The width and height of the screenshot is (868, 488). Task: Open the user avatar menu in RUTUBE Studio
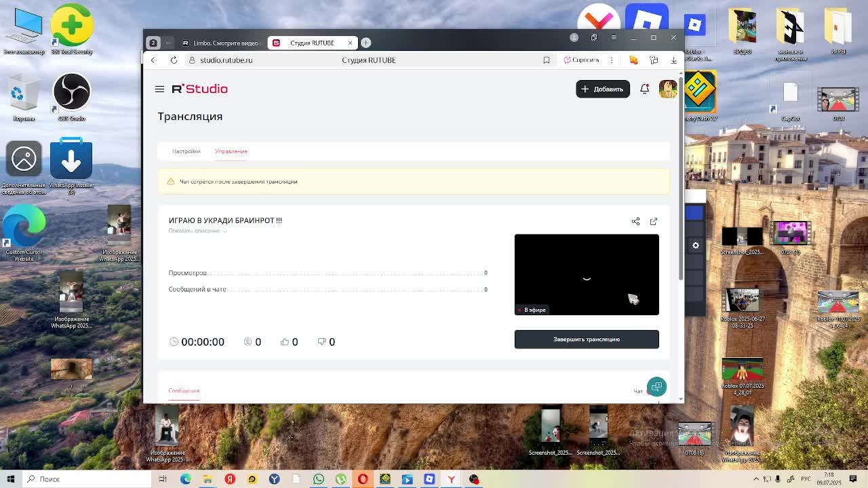click(x=668, y=89)
